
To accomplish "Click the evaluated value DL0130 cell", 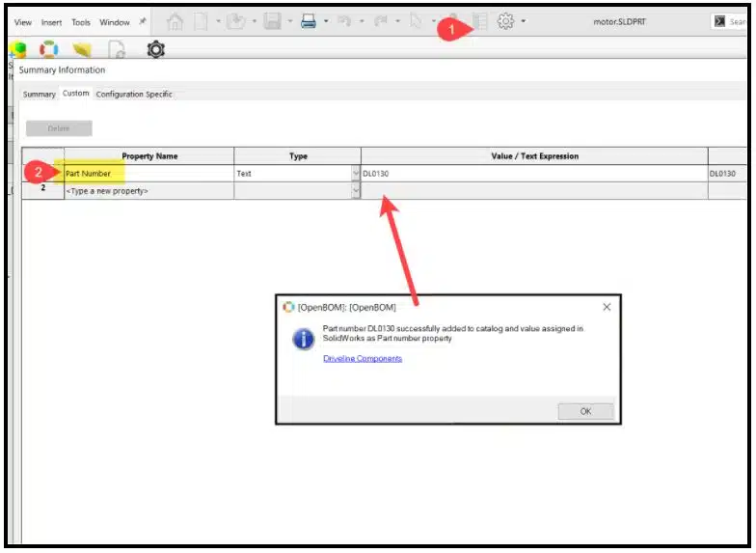I will (x=727, y=174).
